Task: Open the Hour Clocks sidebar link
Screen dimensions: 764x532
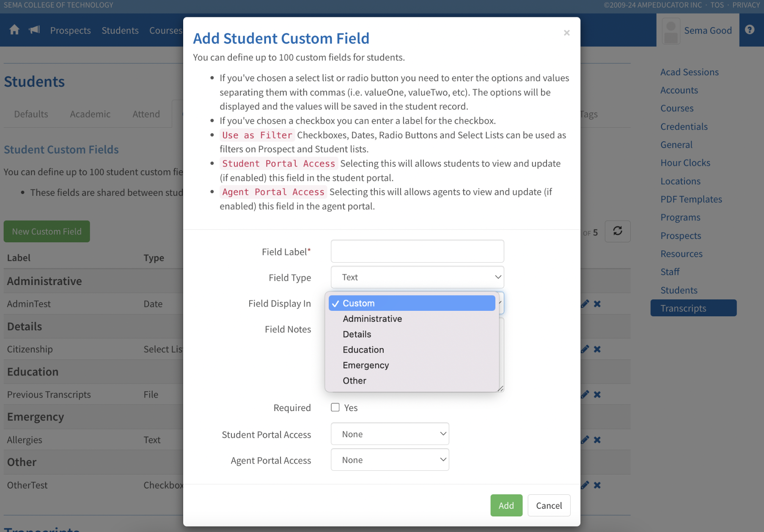Action: (685, 163)
